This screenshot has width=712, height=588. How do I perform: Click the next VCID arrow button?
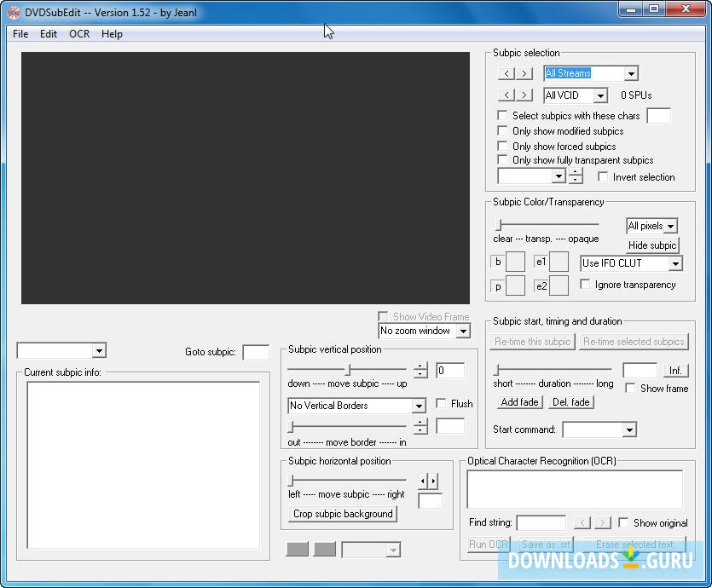524,95
